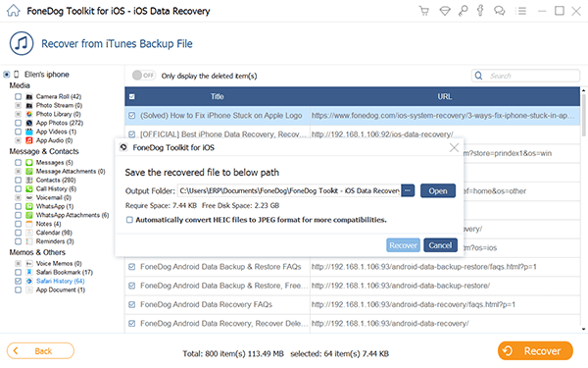The width and height of the screenshot is (588, 368).
Task: Check the App Photos checkbox
Action: click(18, 123)
